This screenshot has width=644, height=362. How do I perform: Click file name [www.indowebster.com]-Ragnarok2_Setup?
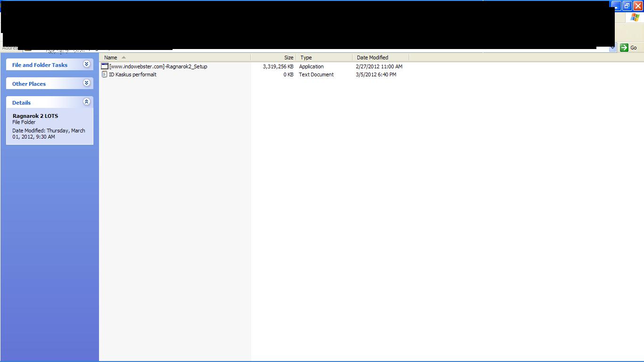coord(158,66)
